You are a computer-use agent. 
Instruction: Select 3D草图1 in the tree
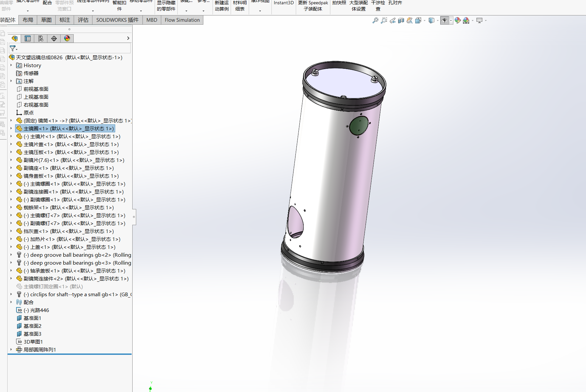(x=33, y=342)
